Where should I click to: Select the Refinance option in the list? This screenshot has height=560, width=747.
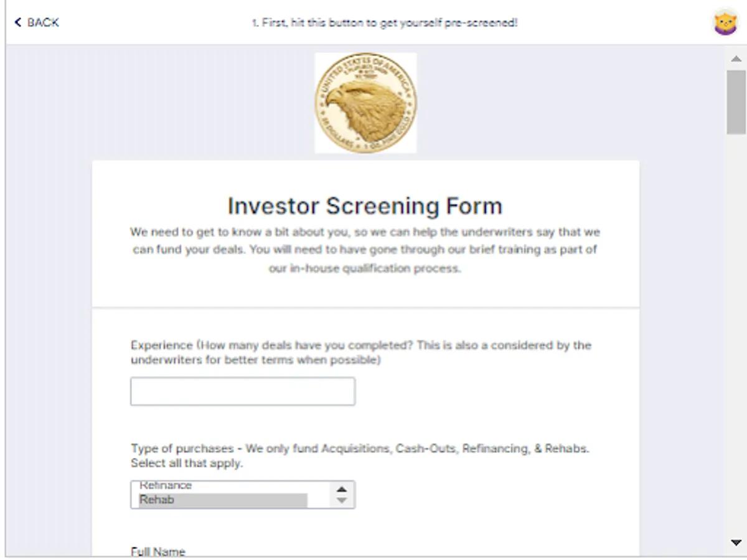166,485
